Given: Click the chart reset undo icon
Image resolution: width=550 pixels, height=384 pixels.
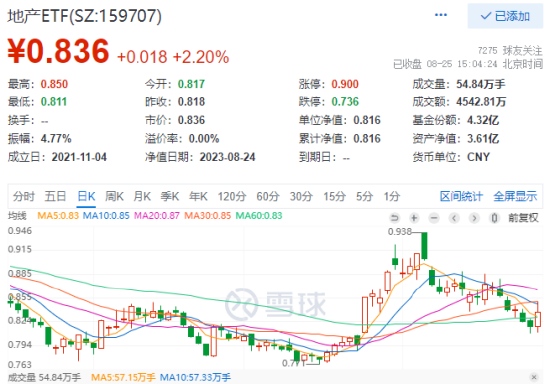Looking at the screenshot, I should click(x=394, y=218).
